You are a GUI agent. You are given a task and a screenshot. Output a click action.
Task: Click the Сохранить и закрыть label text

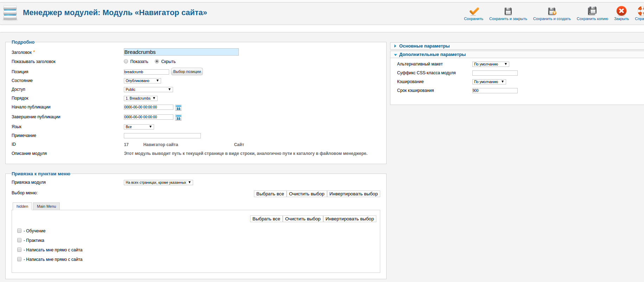click(x=508, y=19)
